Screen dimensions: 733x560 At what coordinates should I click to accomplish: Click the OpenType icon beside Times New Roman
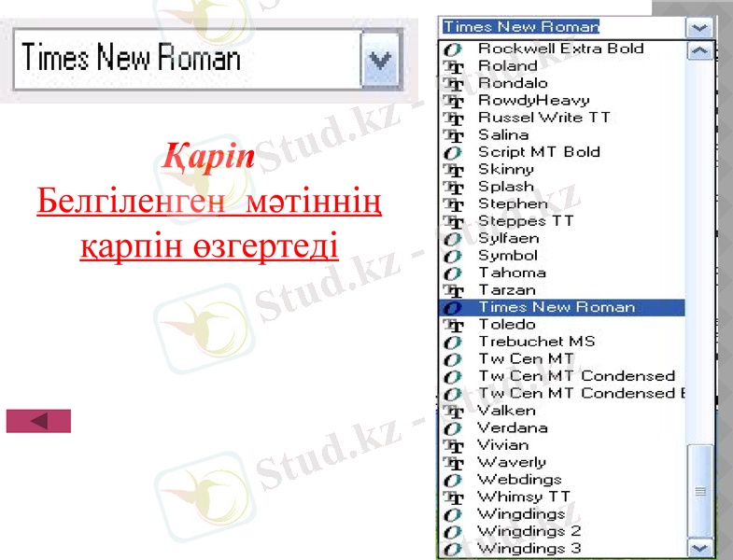click(453, 308)
